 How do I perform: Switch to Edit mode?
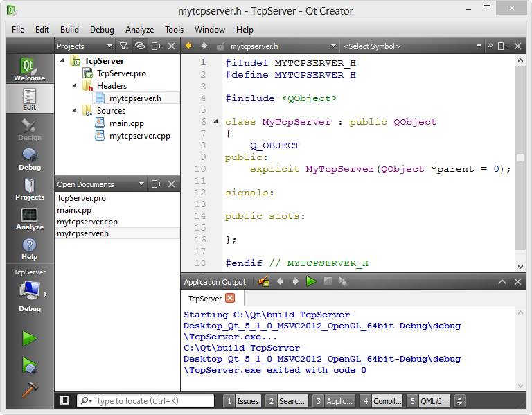(30, 99)
